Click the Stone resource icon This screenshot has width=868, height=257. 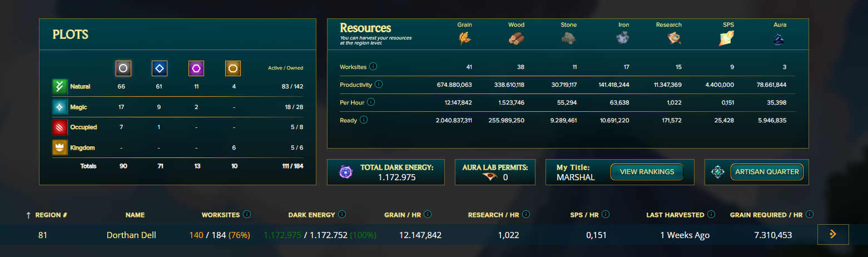click(x=568, y=38)
